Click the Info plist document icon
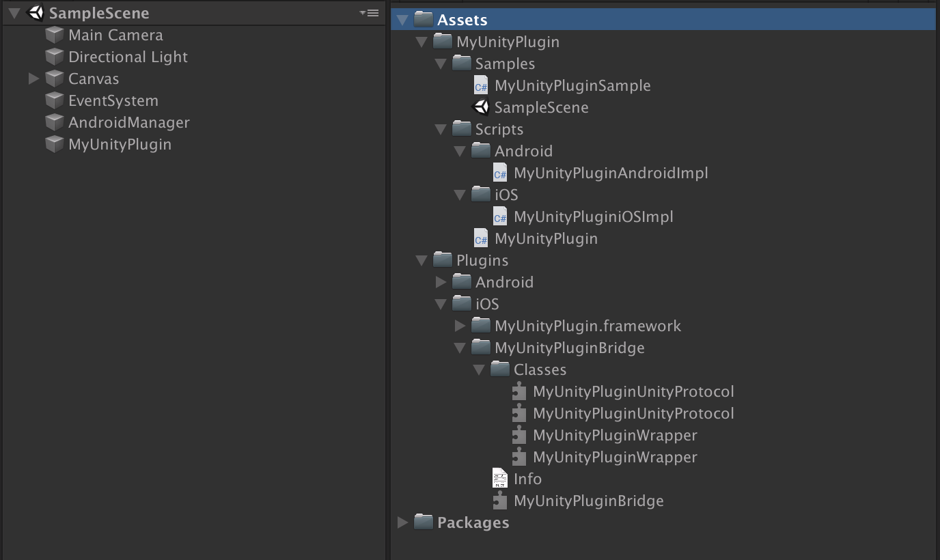This screenshot has height=560, width=940. pyautogui.click(x=500, y=479)
